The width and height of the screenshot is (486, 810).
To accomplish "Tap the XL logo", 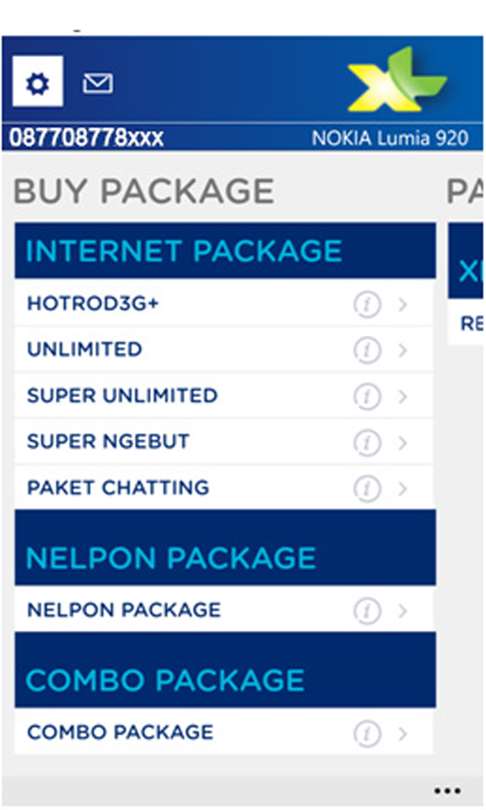I will point(397,79).
